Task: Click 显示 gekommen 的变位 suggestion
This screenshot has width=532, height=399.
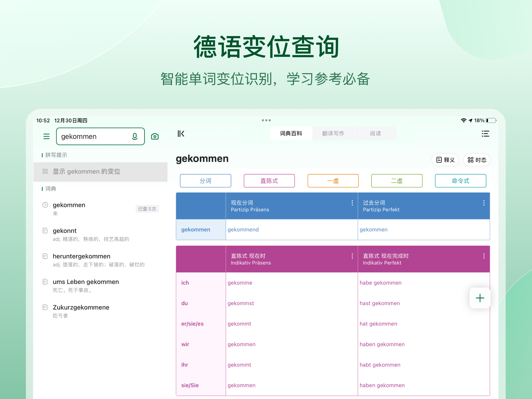Action: [x=100, y=172]
